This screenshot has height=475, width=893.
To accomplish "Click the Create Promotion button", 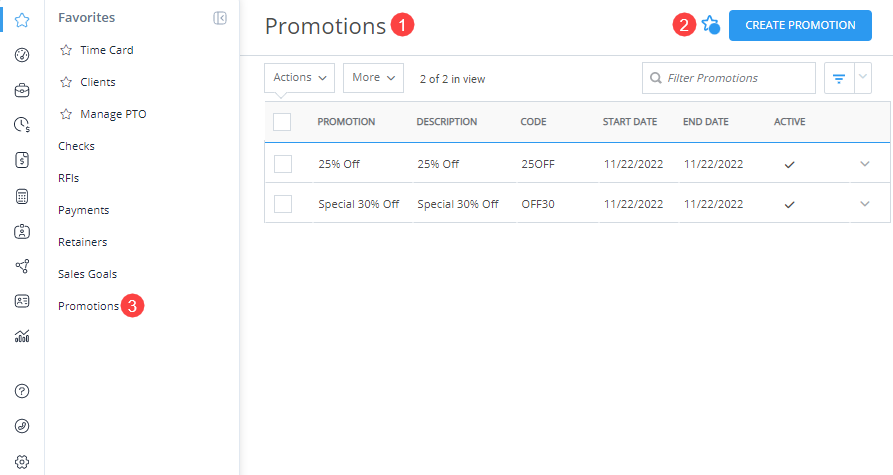I will [x=800, y=25].
